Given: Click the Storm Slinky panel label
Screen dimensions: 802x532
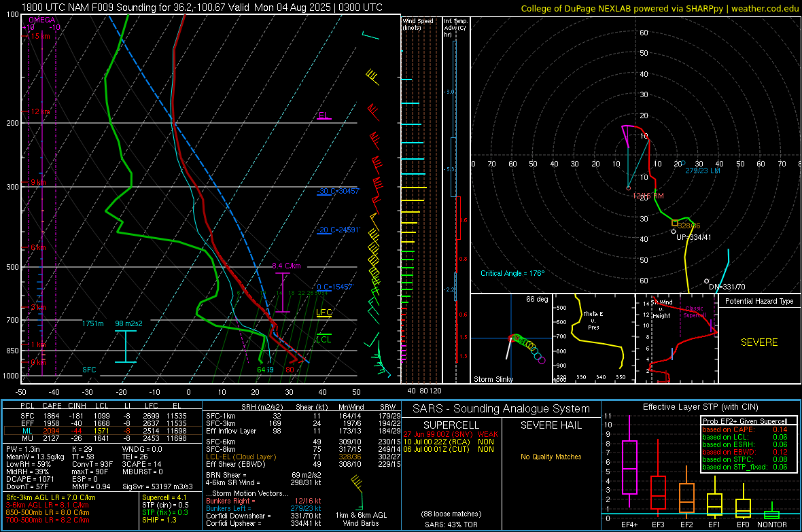Looking at the screenshot, I should pos(493,379).
